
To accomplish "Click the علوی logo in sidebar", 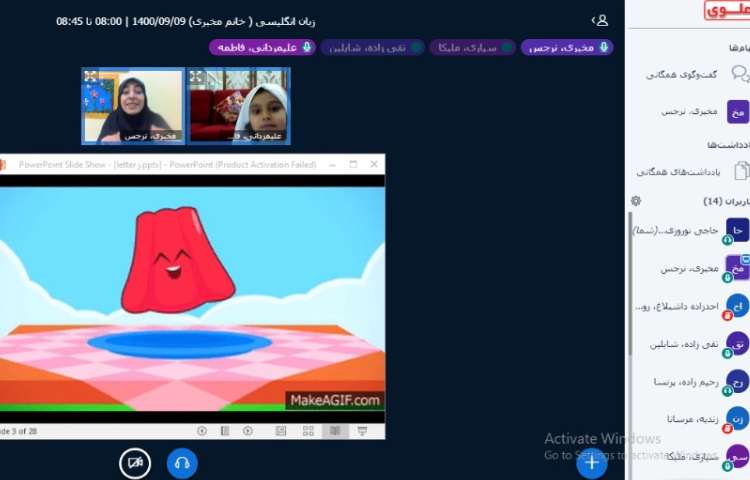I will 727,10.
